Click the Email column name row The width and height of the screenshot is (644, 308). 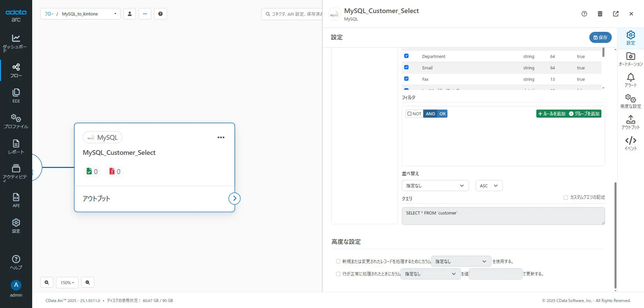(x=502, y=68)
